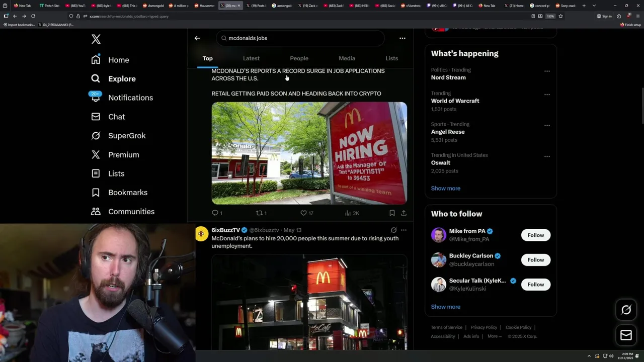Open more options on 6ixBuzzTV post
The height and width of the screenshot is (362, 644).
404,230
